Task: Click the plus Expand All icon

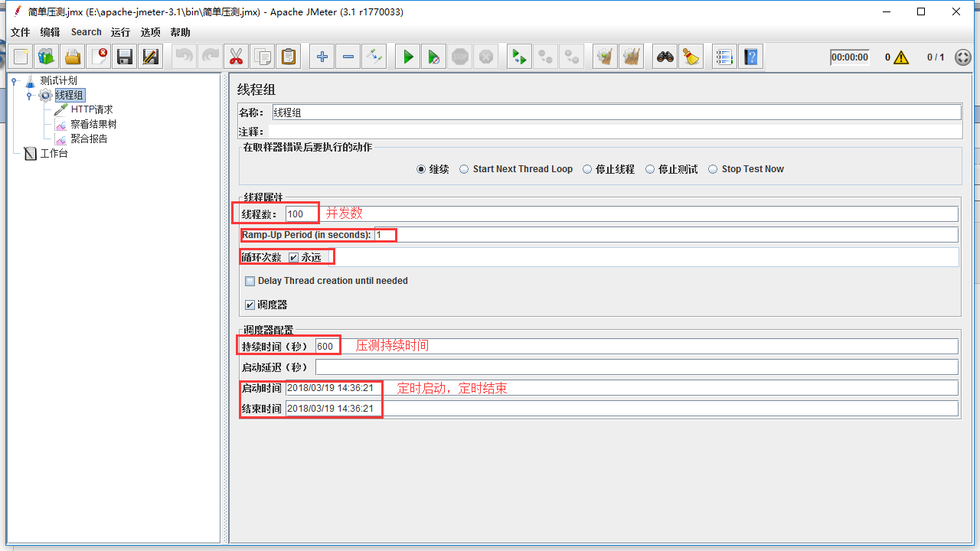Action: click(322, 57)
